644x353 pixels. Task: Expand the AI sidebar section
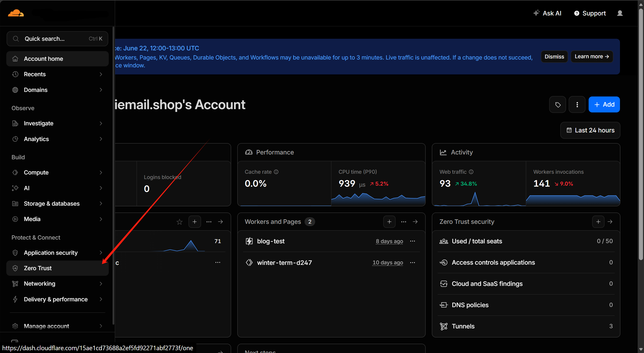pos(57,188)
